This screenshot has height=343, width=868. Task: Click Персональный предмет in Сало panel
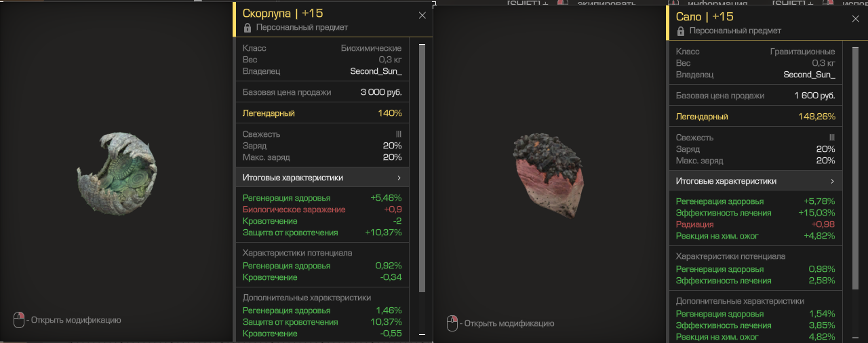click(x=735, y=31)
